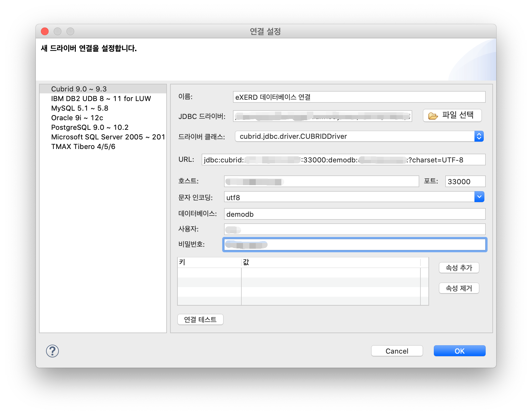532x415 pixels.
Task: Expand the character encoding dropdown
Action: 479,197
